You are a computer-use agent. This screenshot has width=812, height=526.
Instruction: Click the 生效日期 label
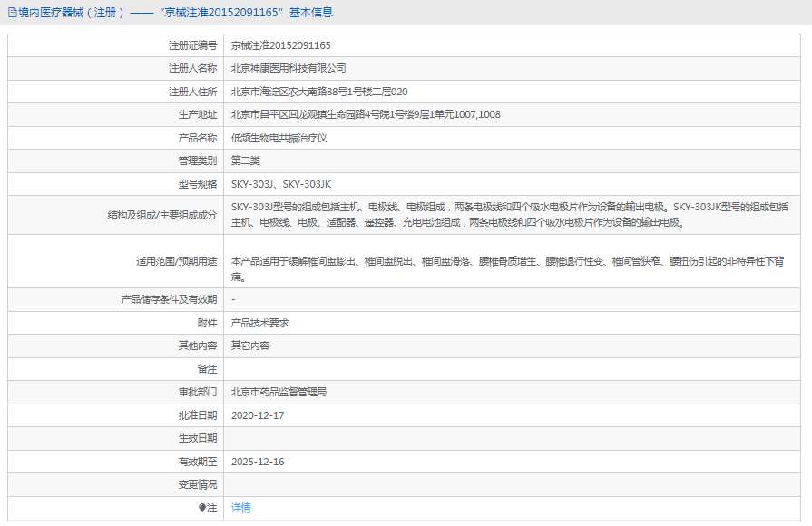coord(198,439)
